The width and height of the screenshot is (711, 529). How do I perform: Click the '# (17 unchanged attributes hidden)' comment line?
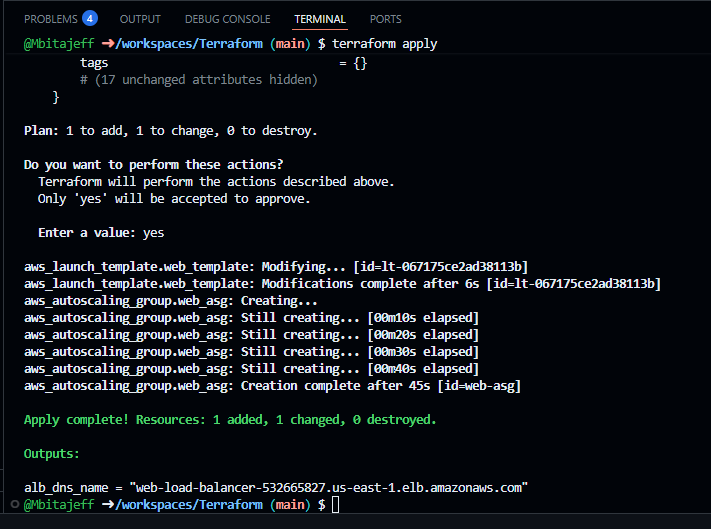click(x=199, y=80)
